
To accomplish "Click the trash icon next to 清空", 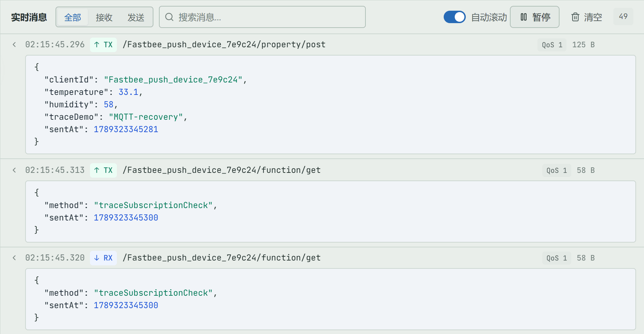I will (x=575, y=17).
